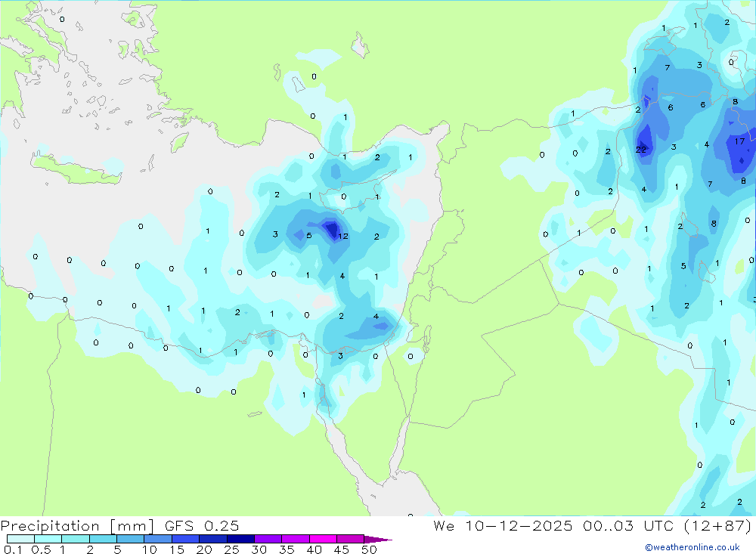Click the above-50 arrow tip of legend
The height and width of the screenshot is (554, 756).
coord(379,539)
